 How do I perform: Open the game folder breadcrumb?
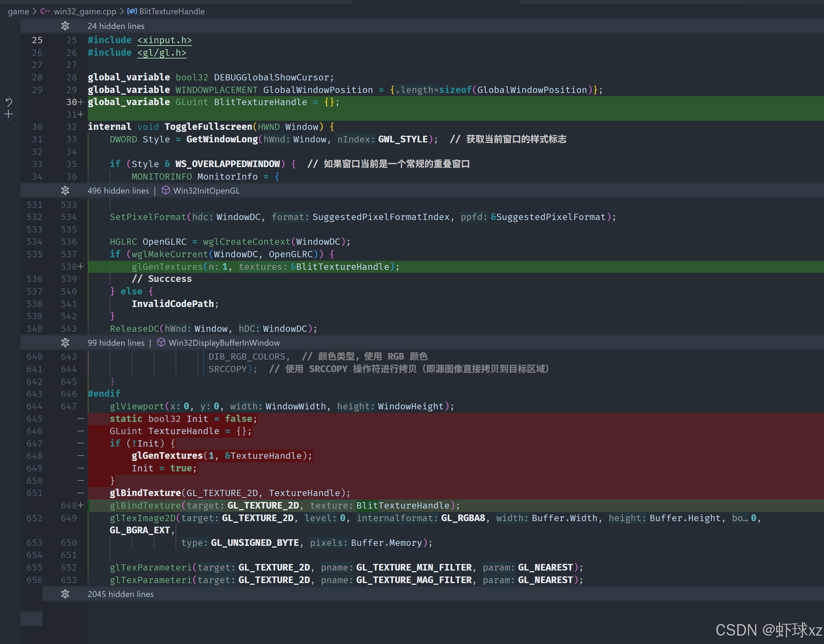click(18, 11)
